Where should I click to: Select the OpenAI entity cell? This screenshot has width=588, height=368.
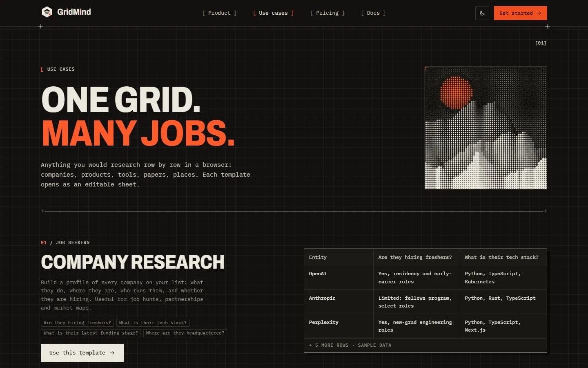(339, 278)
